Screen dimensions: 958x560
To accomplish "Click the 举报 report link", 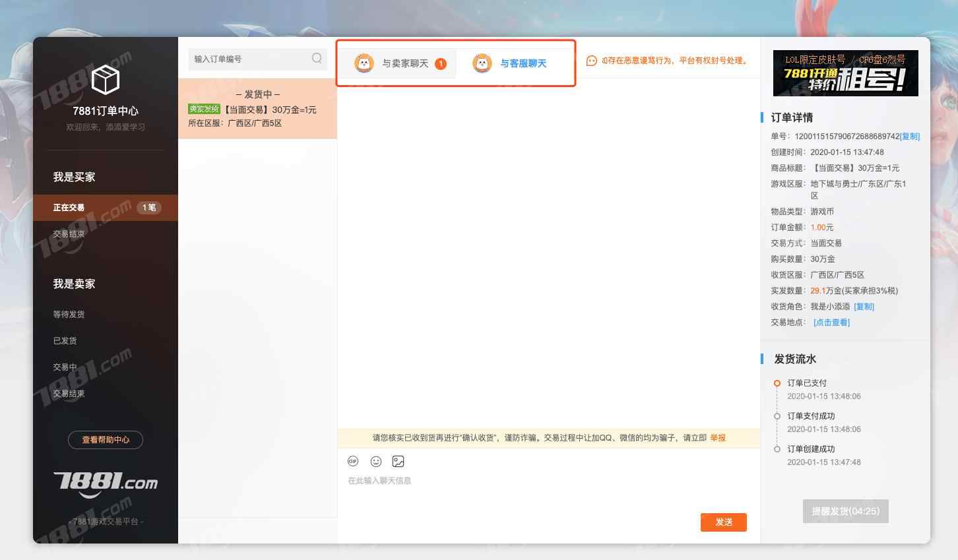I will (718, 438).
